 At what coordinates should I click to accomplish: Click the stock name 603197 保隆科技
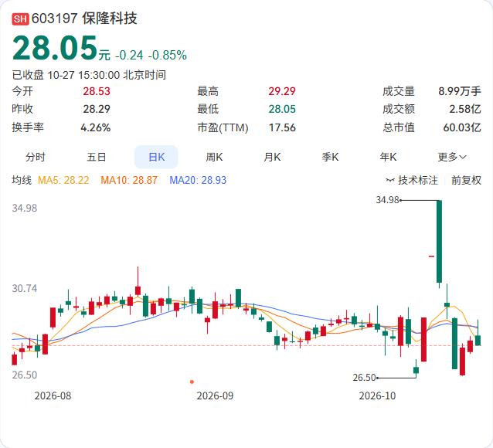click(84, 19)
